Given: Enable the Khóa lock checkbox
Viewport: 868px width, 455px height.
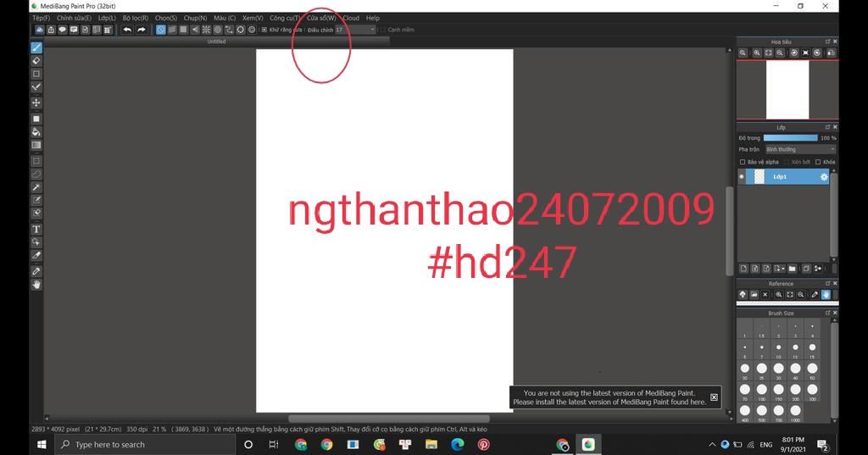Looking at the screenshot, I should pos(818,162).
